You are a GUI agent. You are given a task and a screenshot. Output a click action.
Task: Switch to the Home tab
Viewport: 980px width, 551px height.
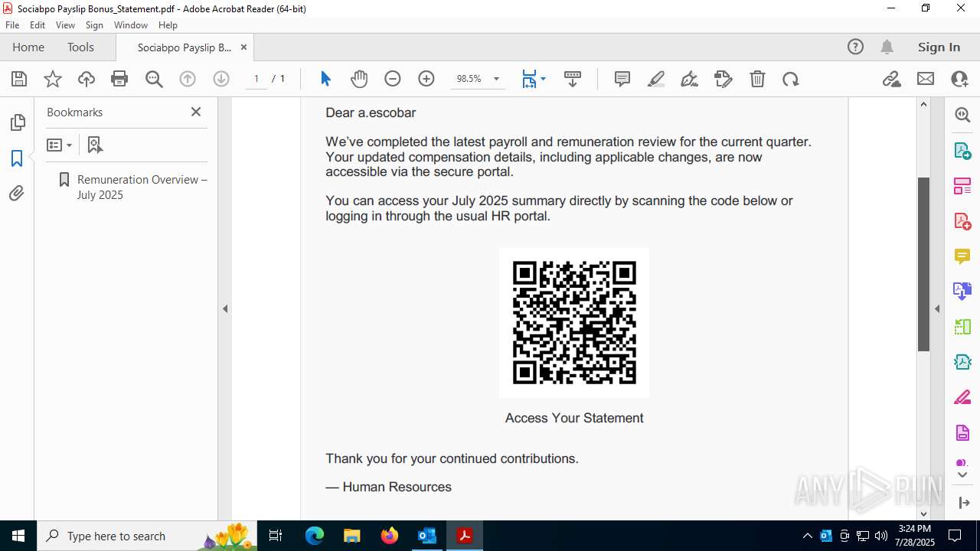coord(28,47)
